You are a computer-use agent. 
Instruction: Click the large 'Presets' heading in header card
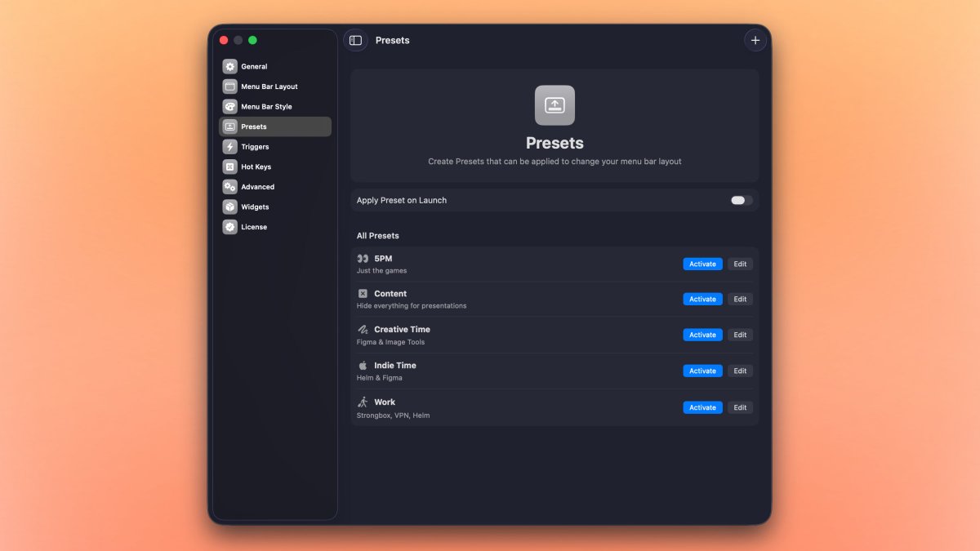point(555,143)
